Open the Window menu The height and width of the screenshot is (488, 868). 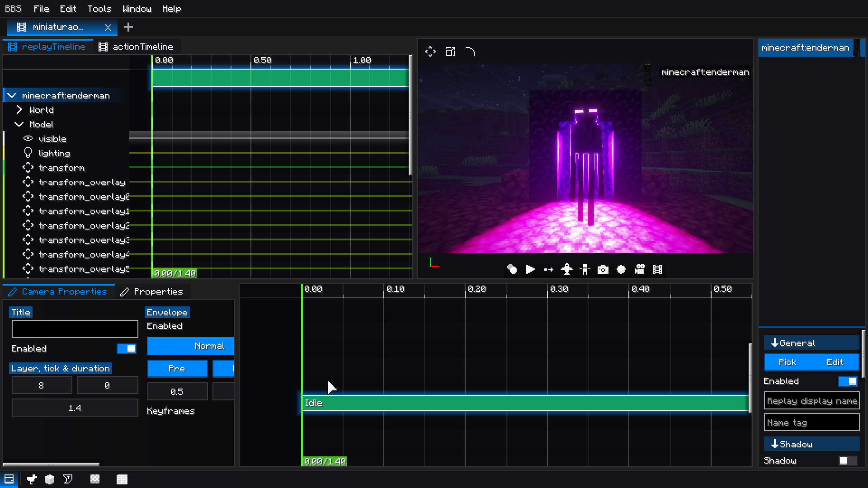(x=137, y=9)
